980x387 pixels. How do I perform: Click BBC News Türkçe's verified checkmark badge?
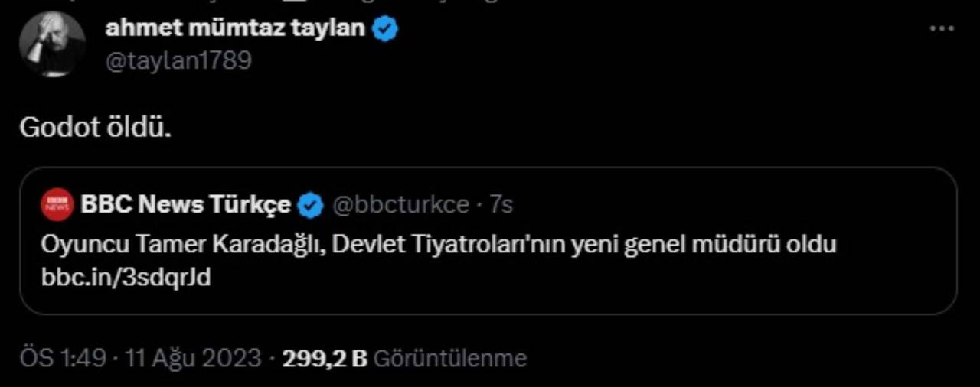pyautogui.click(x=310, y=205)
